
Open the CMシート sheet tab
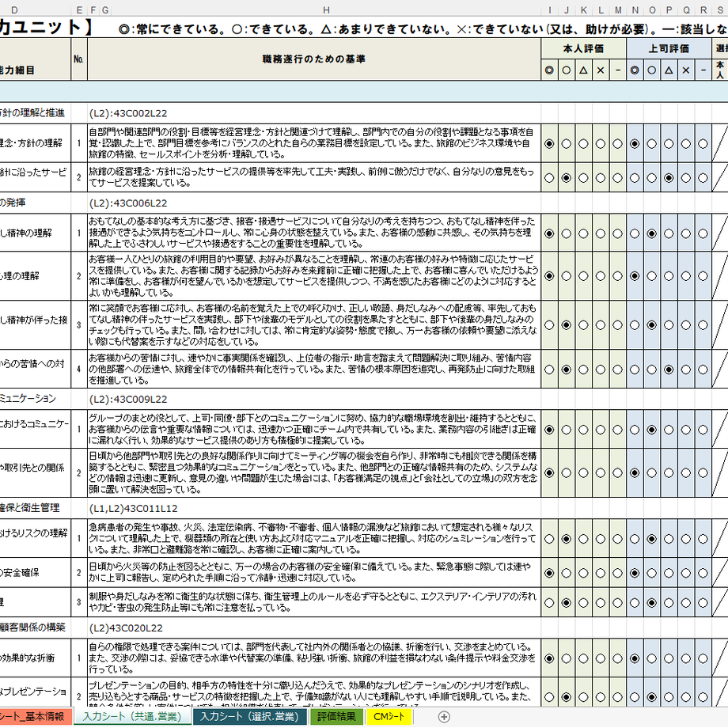coord(389,716)
